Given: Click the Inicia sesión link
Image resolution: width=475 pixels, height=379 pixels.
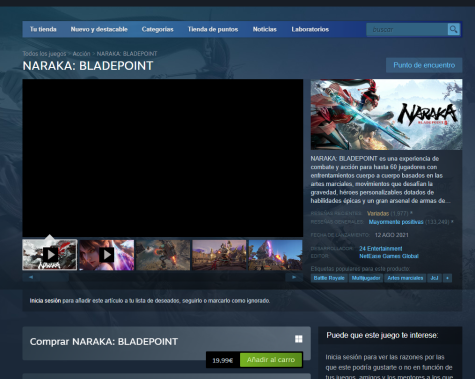Looking at the screenshot, I should click(x=45, y=301).
